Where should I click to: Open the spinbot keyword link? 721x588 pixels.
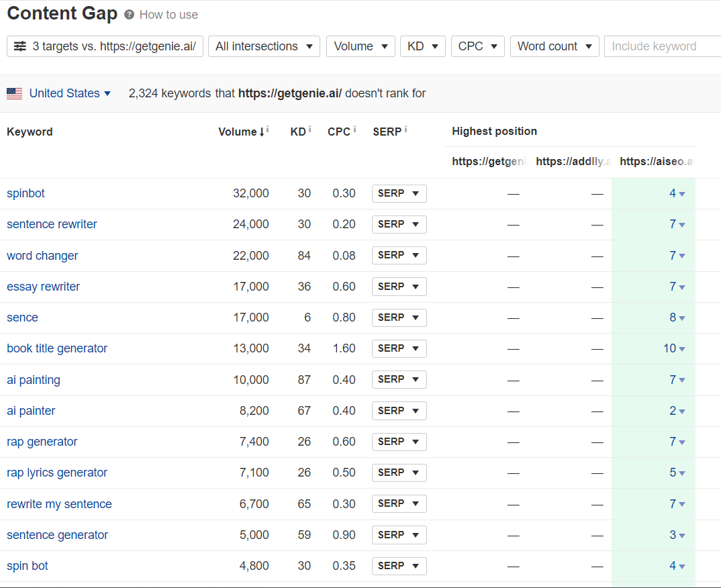tap(26, 193)
